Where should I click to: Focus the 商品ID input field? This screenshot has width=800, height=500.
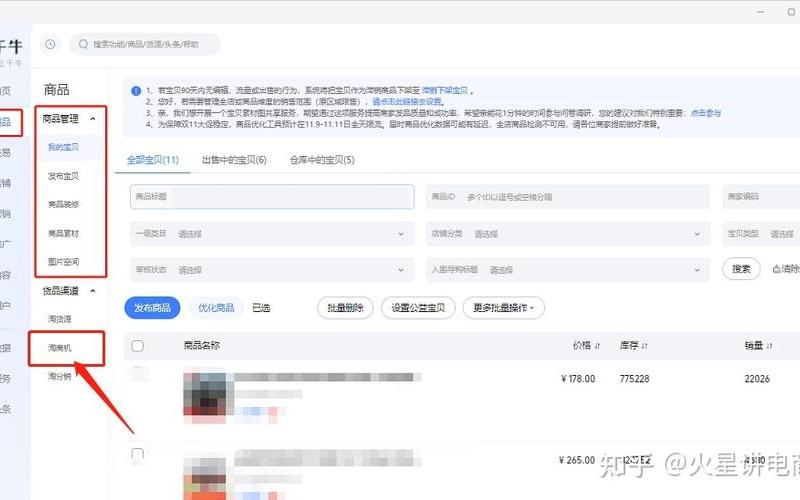(568, 196)
